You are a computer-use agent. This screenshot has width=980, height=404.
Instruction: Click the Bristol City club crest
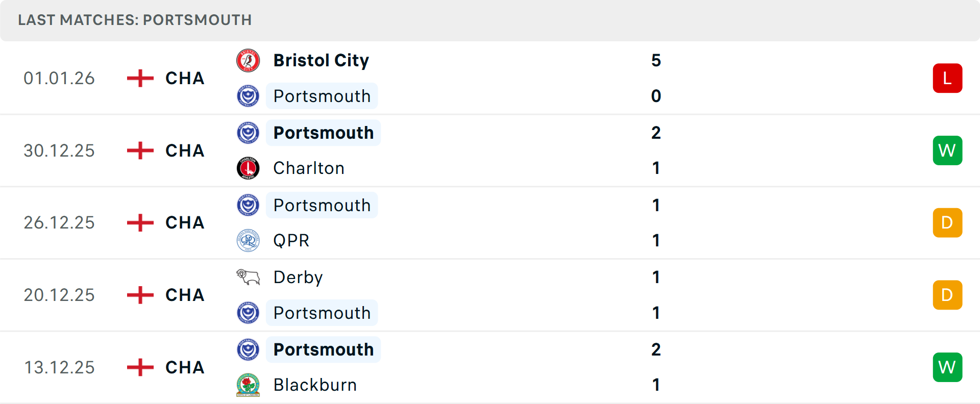pos(248,61)
